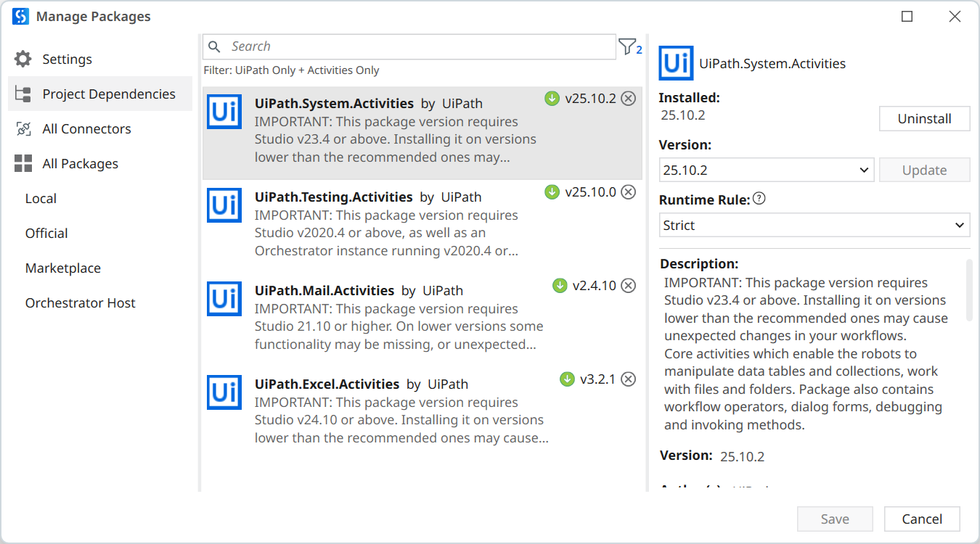Open the Settings tab
980x544 pixels.
click(x=67, y=59)
